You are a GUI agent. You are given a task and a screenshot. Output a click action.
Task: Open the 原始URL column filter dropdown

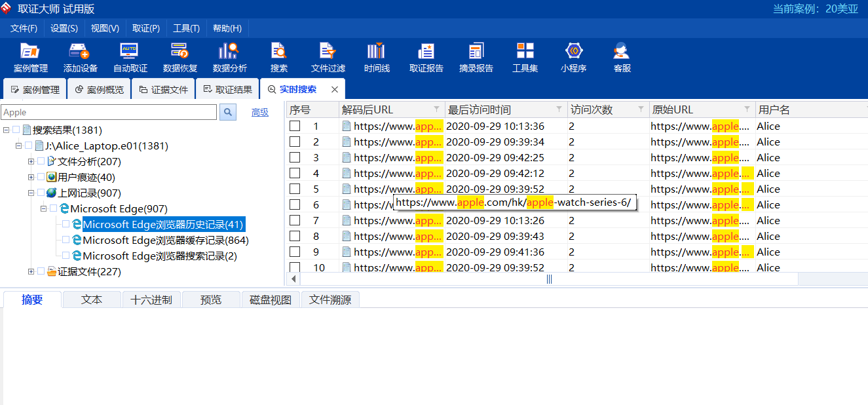pos(747,109)
